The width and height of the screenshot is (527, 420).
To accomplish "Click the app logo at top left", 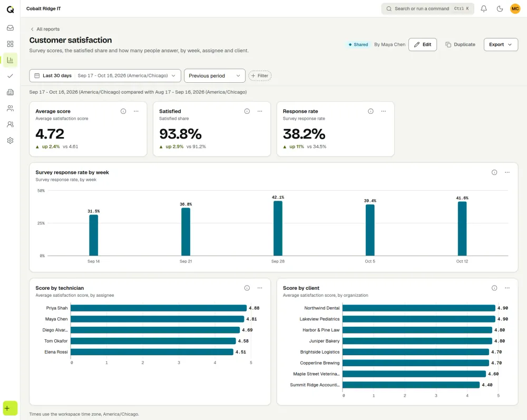I will pos(10,9).
